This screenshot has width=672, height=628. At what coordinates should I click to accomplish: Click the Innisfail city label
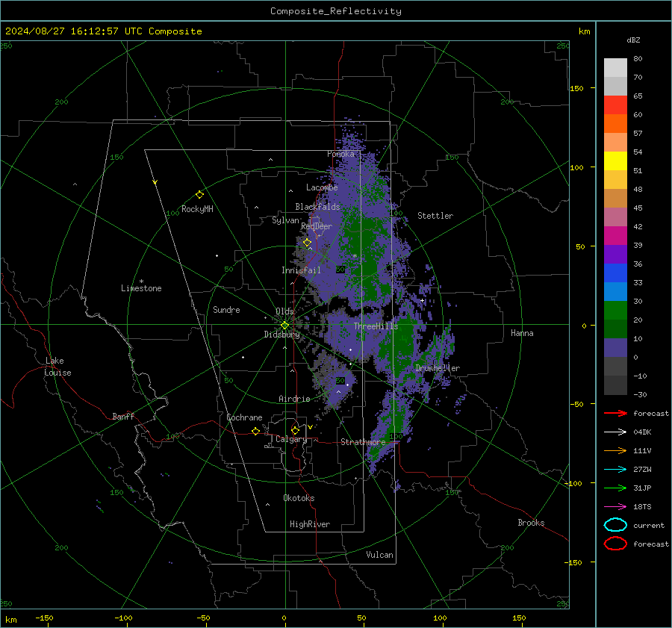coord(301,270)
